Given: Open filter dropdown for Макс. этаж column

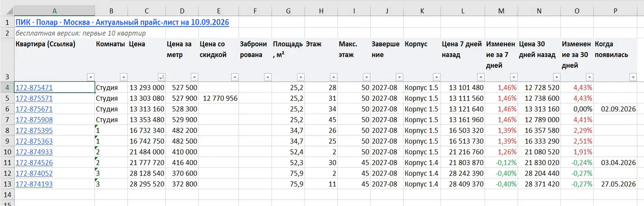Looking at the screenshot, I should (x=366, y=77).
